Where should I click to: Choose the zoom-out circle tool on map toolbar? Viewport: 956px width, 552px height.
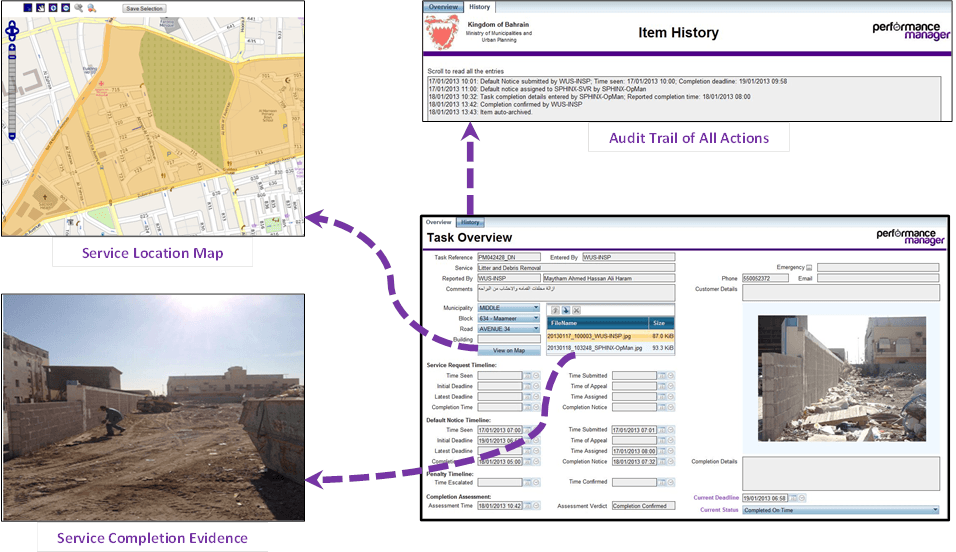click(x=66, y=8)
